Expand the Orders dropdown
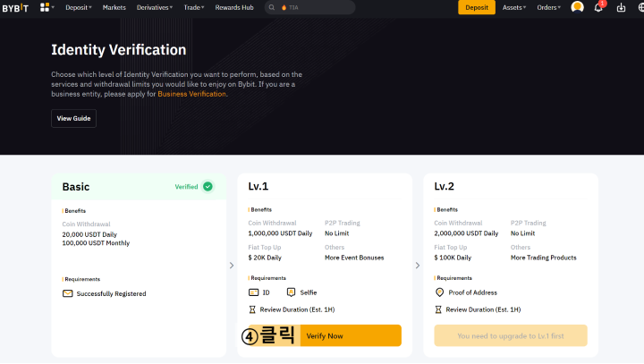This screenshot has width=644, height=364. click(548, 7)
